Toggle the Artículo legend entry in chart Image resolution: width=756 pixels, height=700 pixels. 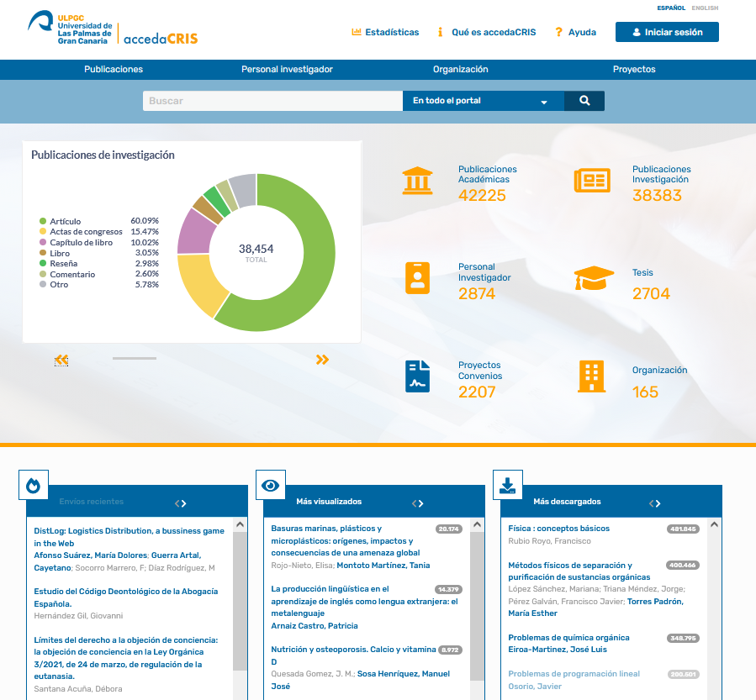click(x=61, y=221)
